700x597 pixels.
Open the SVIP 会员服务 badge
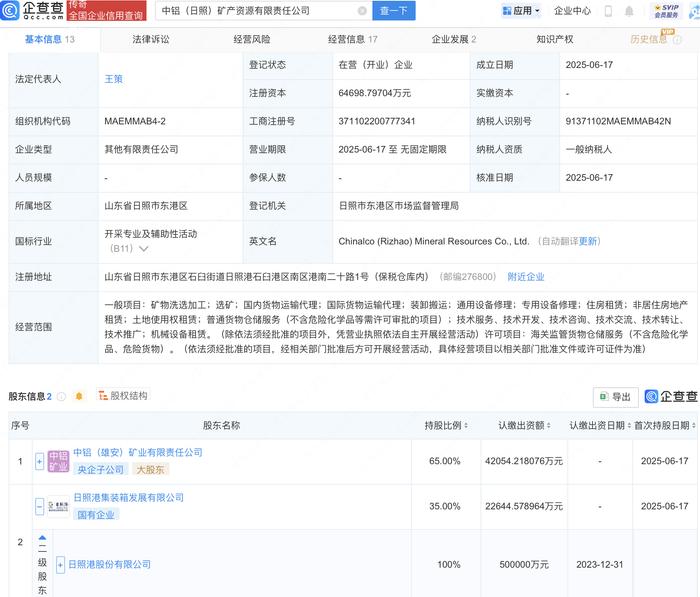click(667, 11)
